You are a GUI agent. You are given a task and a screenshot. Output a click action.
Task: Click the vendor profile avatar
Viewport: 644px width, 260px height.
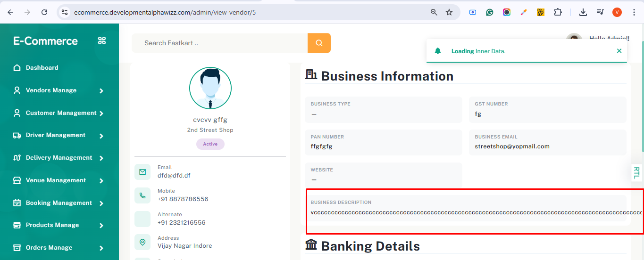[210, 88]
